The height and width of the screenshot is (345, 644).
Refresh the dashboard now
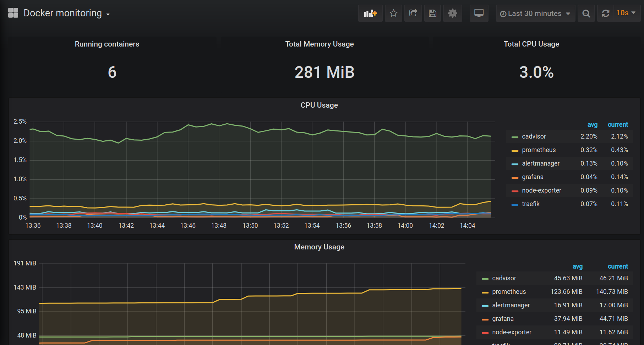point(606,14)
